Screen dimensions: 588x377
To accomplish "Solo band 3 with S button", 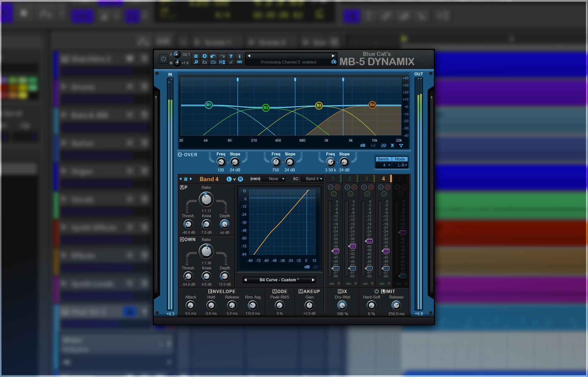I will pos(367,194).
